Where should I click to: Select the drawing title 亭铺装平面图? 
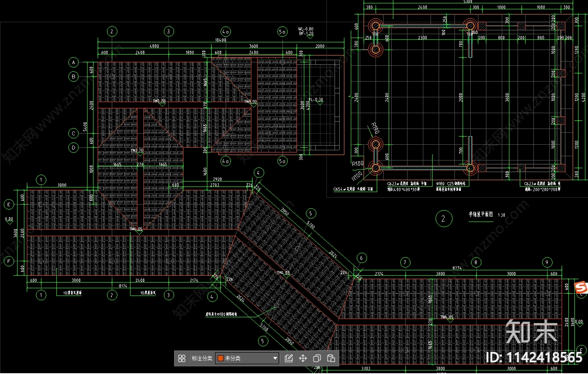[481, 214]
